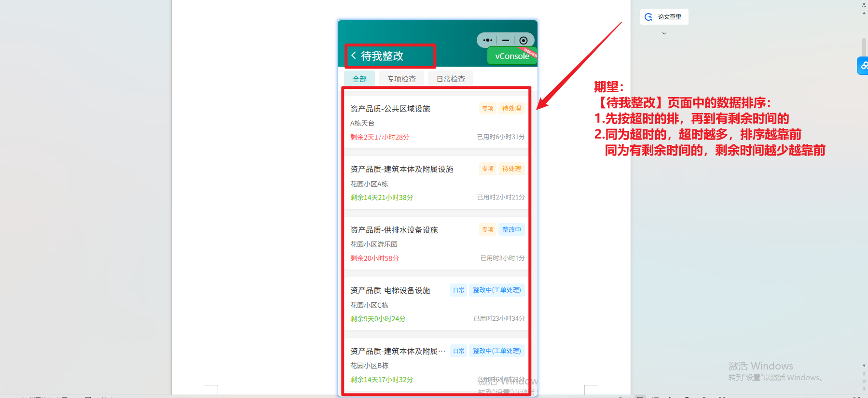This screenshot has height=398, width=868.
Task: Open the 资产品质-供排水设备设施 item
Action: 394,230
